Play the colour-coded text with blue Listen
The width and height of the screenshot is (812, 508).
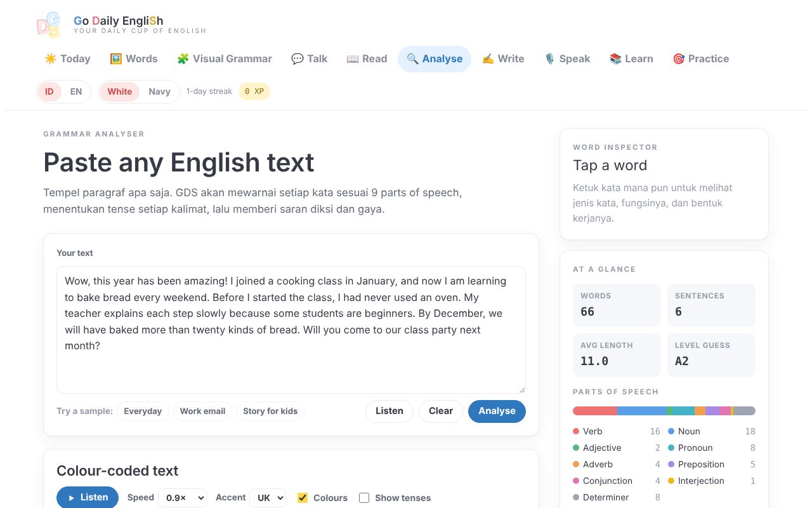[x=88, y=497]
